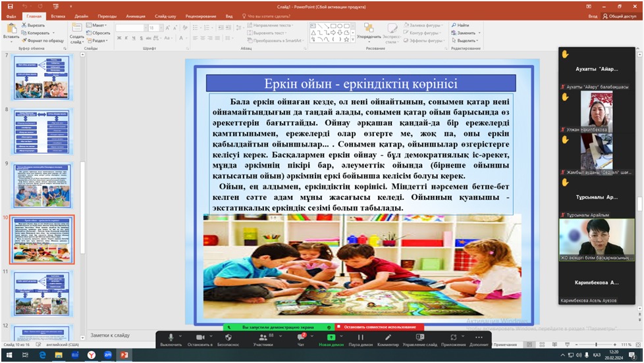Select slide 9 thumbnail
This screenshot has height=363, width=644.
(42, 185)
